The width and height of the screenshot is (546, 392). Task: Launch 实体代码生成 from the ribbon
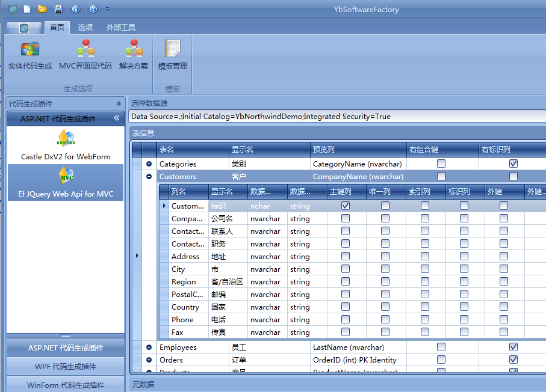[x=30, y=55]
